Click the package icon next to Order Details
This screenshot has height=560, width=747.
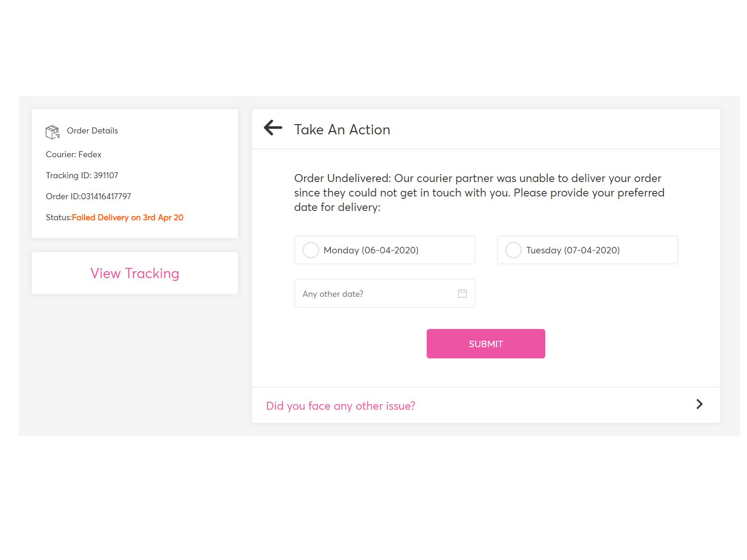(52, 132)
